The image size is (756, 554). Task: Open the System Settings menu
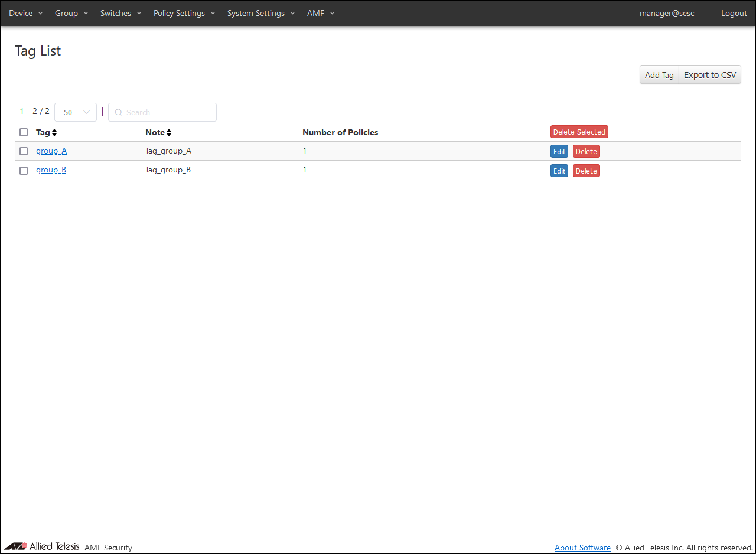[261, 13]
